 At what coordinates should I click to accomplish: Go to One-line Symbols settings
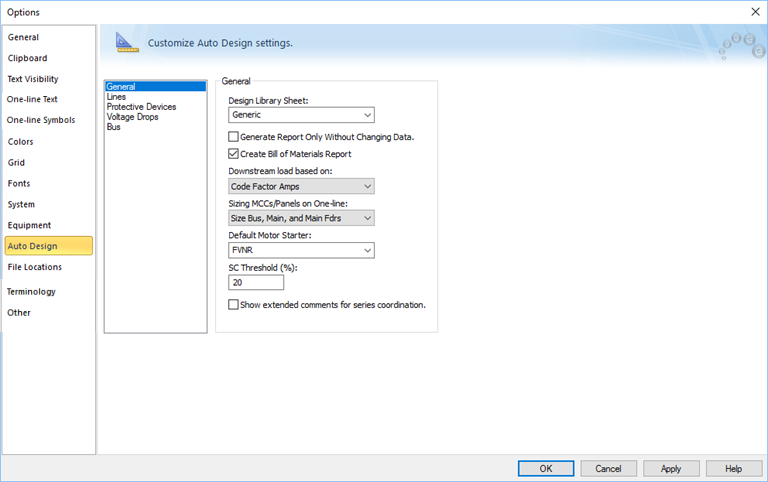point(41,120)
